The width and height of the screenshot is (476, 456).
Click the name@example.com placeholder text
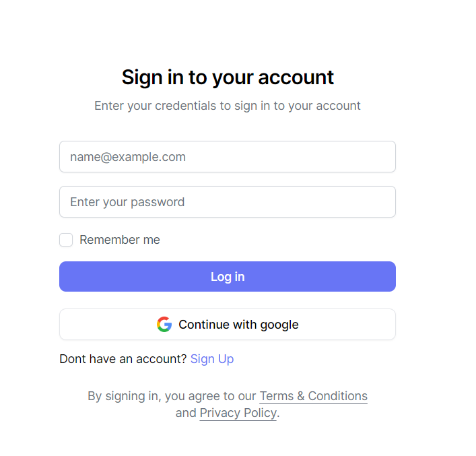(x=128, y=157)
